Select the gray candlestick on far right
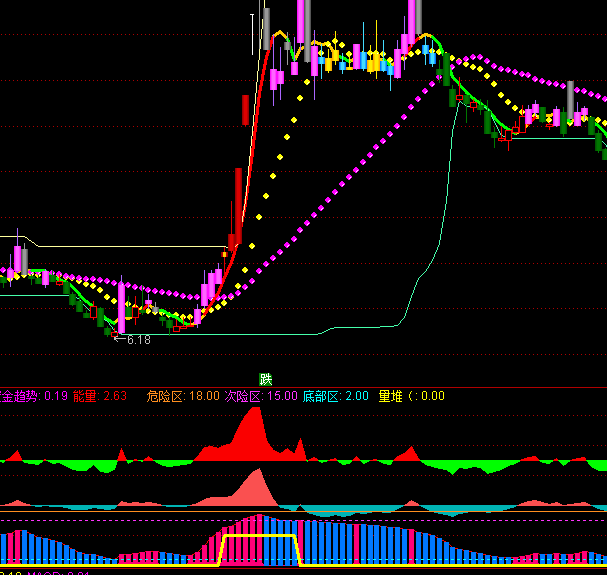Viewport: 607px width, 575px height. 570,100
